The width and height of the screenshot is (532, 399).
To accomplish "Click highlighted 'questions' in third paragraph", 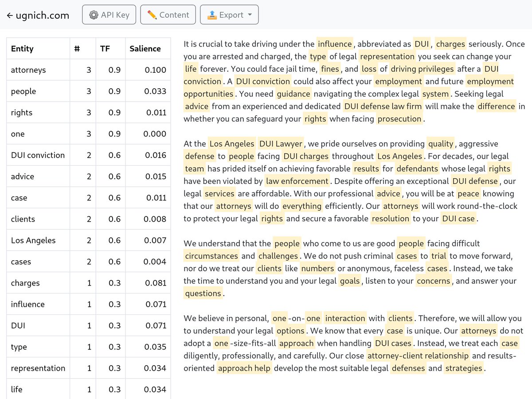I will [x=203, y=293].
